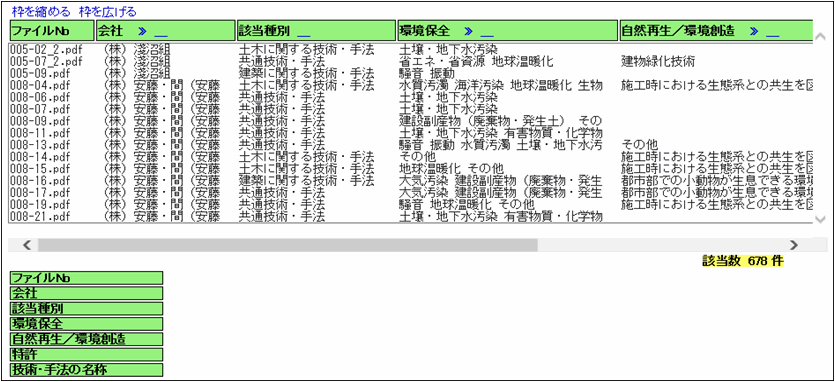Viewport: 835px width, 382px height.
Task: Click the 該当種別 column header label in the table
Action: [x=264, y=31]
